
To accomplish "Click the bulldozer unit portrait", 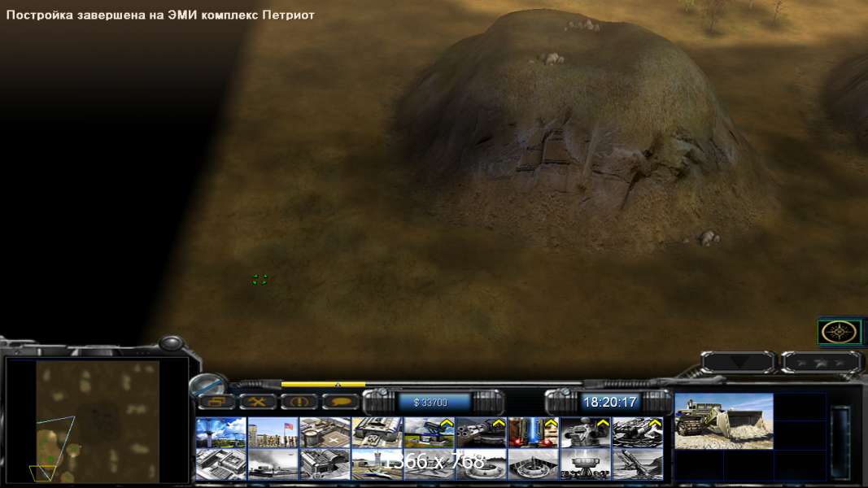I will pyautogui.click(x=724, y=421).
